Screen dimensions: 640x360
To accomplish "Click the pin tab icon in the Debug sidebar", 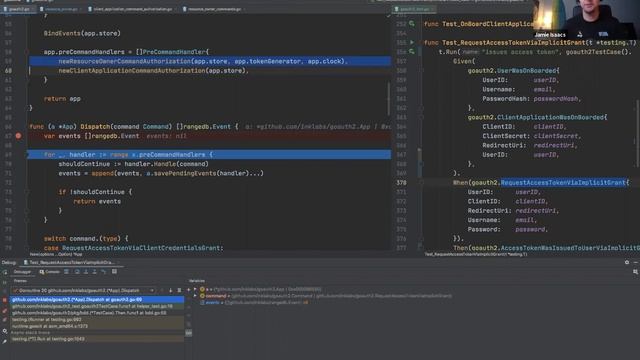I will point(4,341).
